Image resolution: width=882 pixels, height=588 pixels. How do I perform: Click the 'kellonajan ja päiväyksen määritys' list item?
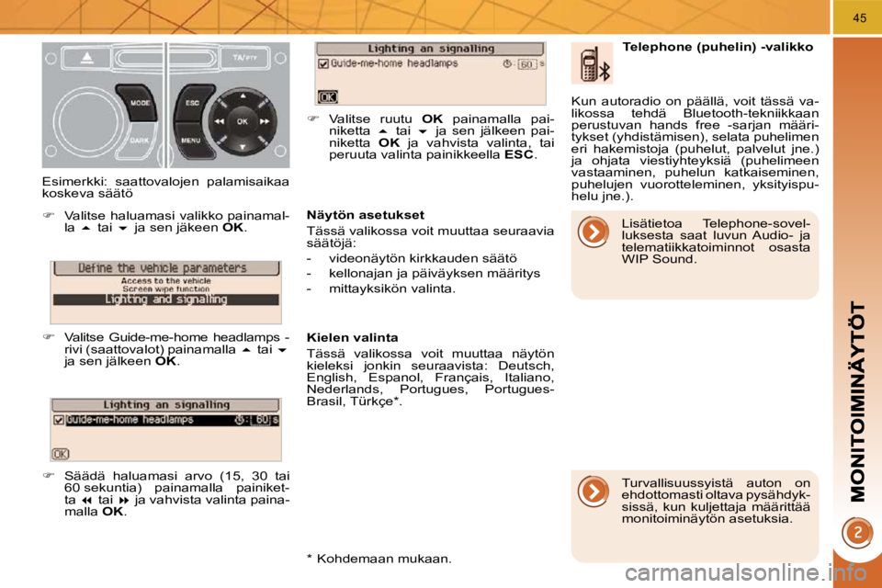point(435,274)
